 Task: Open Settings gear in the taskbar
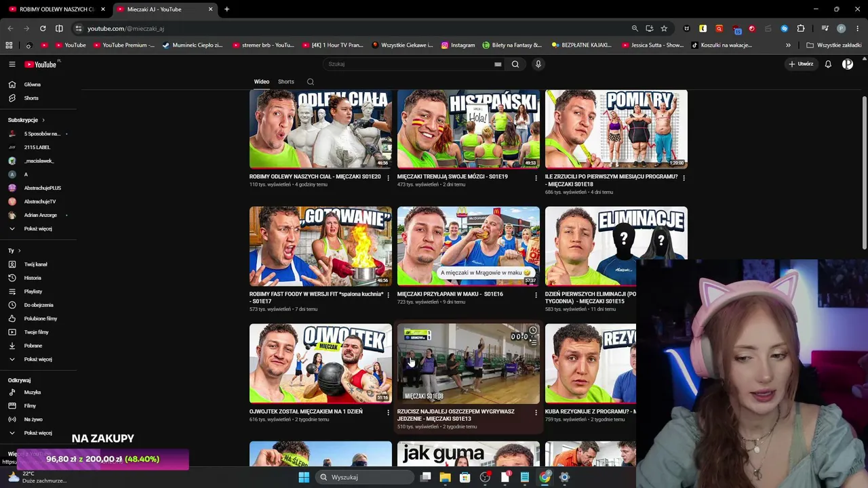(x=564, y=477)
